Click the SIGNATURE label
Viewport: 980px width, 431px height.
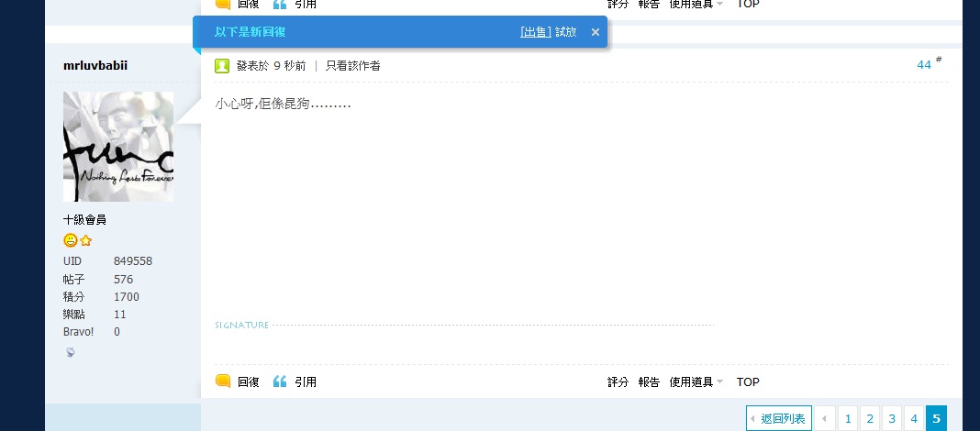241,325
